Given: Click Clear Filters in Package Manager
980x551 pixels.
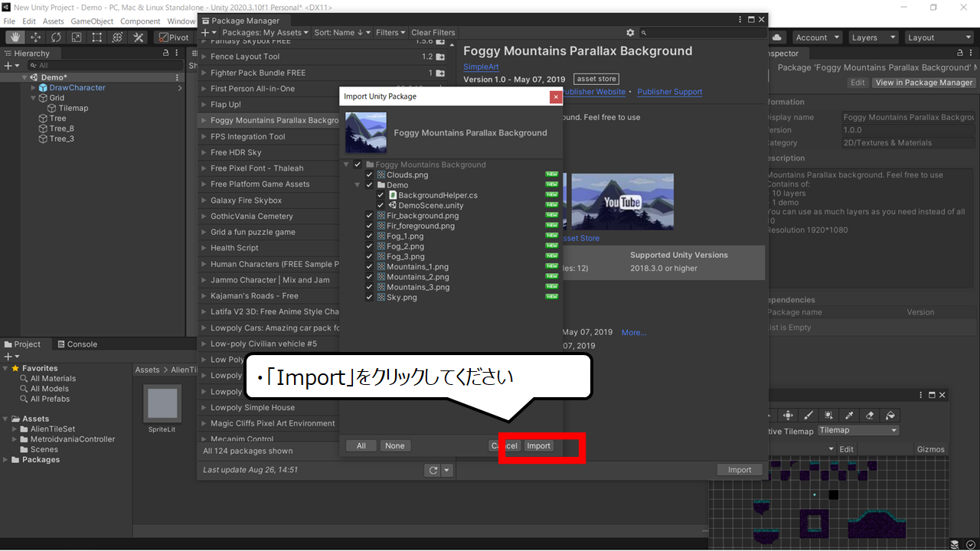Looking at the screenshot, I should click(433, 33).
